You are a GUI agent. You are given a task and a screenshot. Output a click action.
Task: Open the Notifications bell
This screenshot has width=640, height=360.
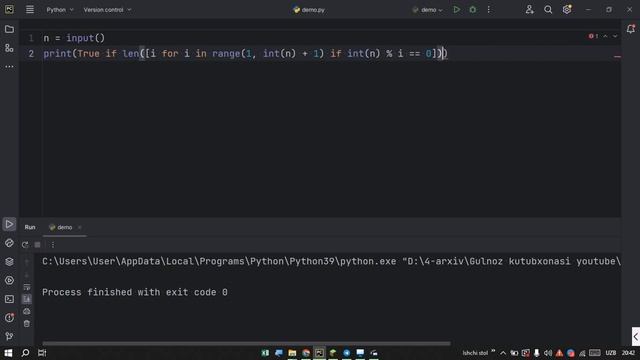tap(631, 29)
